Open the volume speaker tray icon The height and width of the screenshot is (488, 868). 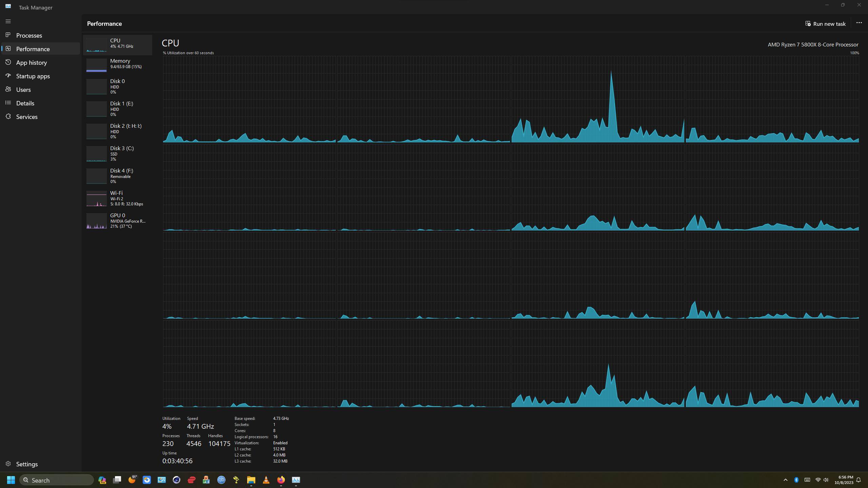826,480
